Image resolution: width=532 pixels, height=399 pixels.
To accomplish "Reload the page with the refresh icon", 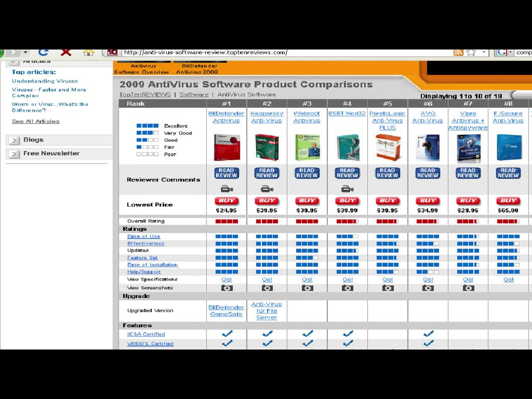I will click(43, 52).
